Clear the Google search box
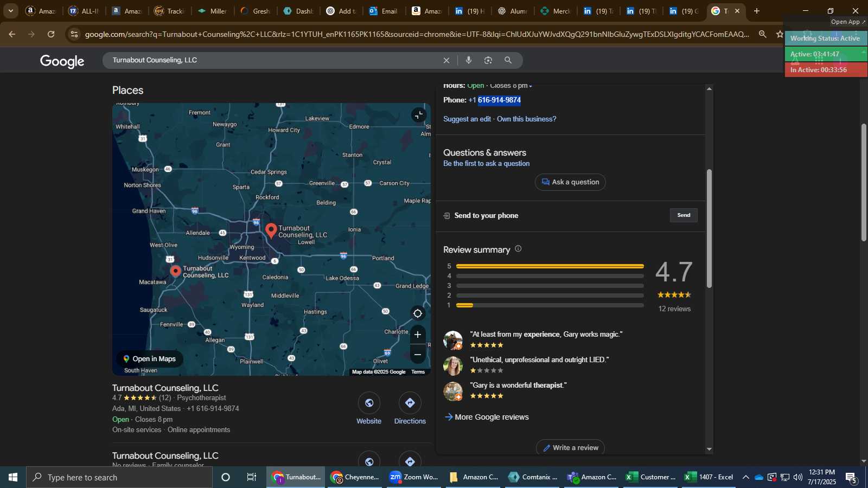This screenshot has width=868, height=488. pyautogui.click(x=446, y=60)
